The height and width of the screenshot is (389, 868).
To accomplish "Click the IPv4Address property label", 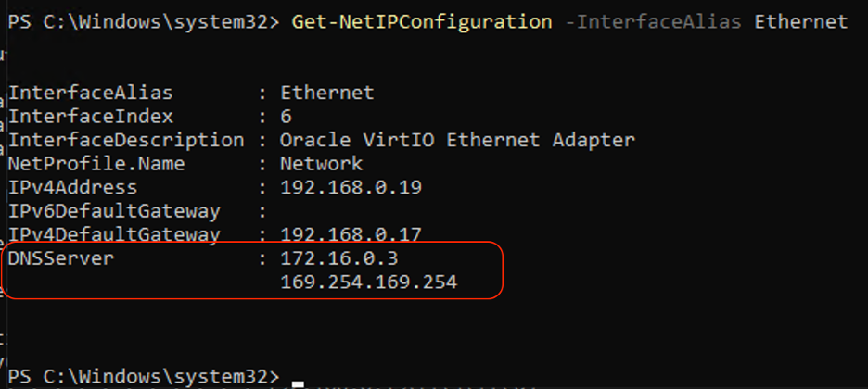I will coord(72,187).
